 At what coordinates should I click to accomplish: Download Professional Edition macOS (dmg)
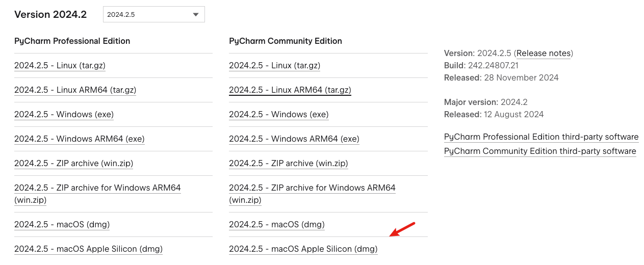[62, 225]
